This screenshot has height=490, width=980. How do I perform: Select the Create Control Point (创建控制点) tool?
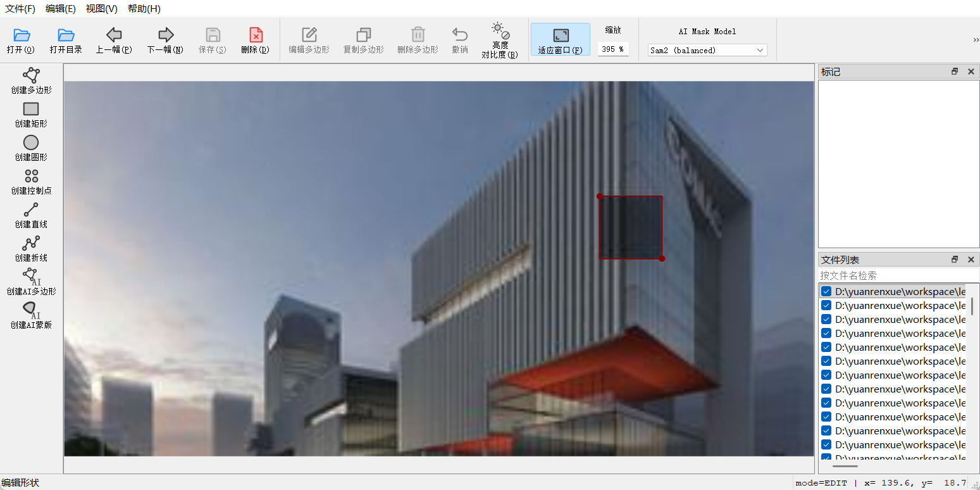pos(31,181)
